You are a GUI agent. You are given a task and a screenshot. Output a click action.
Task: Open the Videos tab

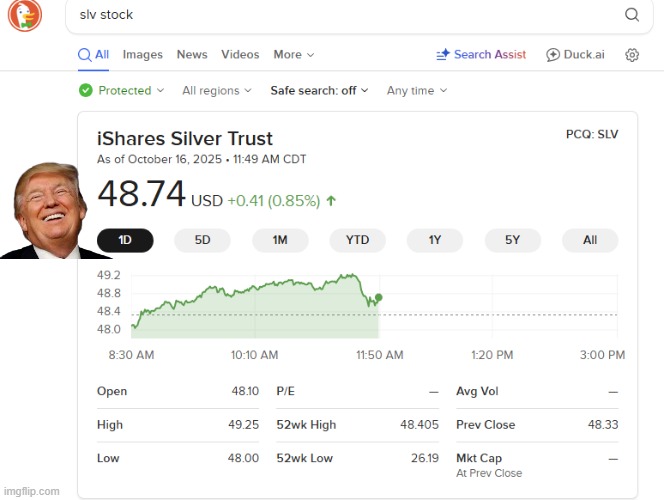point(240,55)
